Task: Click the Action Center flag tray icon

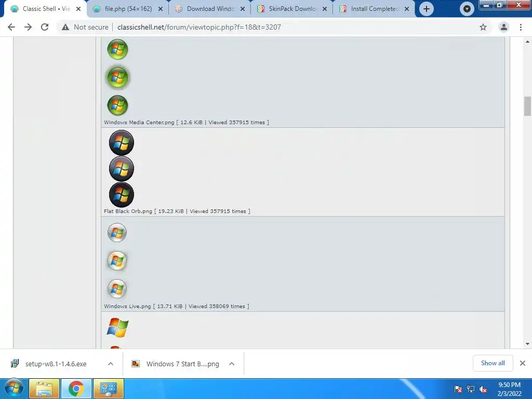Action: tap(458, 389)
